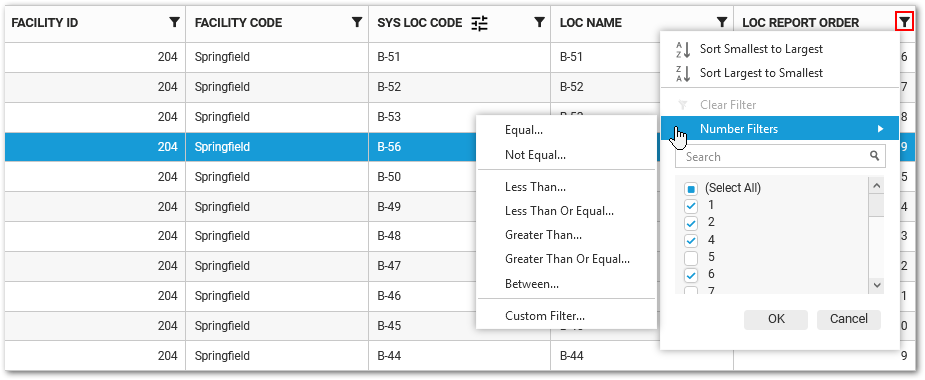Click the SYS LOC CODE column header
Image resolution: width=925 pixels, height=380 pixels.
[419, 23]
